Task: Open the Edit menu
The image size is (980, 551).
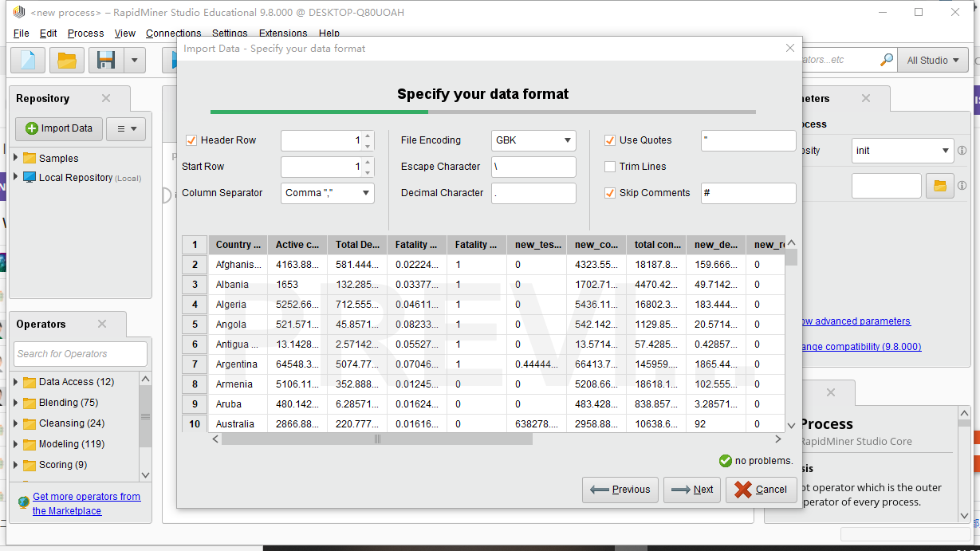Action: [x=48, y=33]
